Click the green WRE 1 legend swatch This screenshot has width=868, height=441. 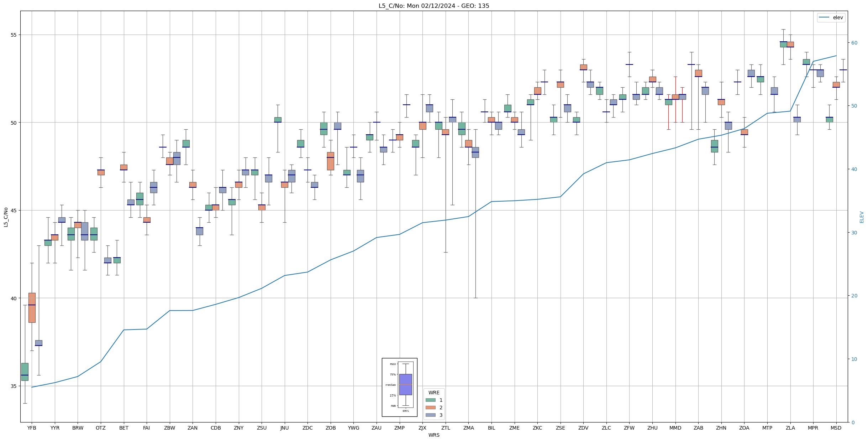pos(430,400)
